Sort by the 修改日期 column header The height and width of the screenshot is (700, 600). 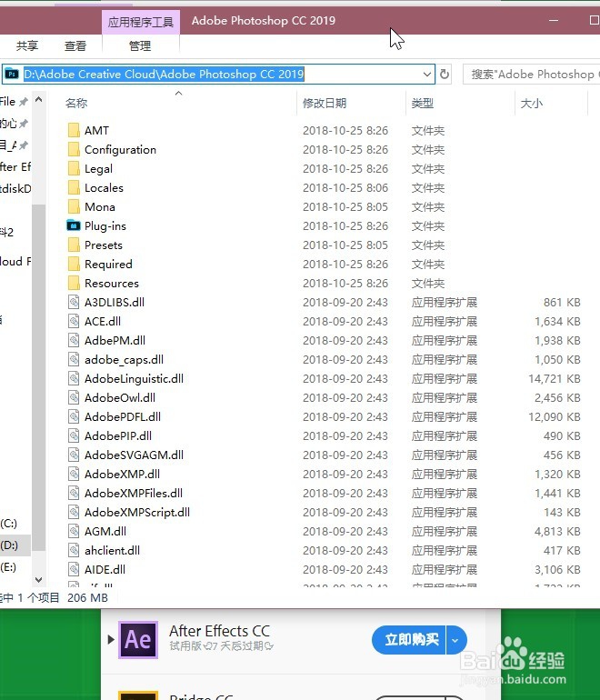click(x=325, y=103)
